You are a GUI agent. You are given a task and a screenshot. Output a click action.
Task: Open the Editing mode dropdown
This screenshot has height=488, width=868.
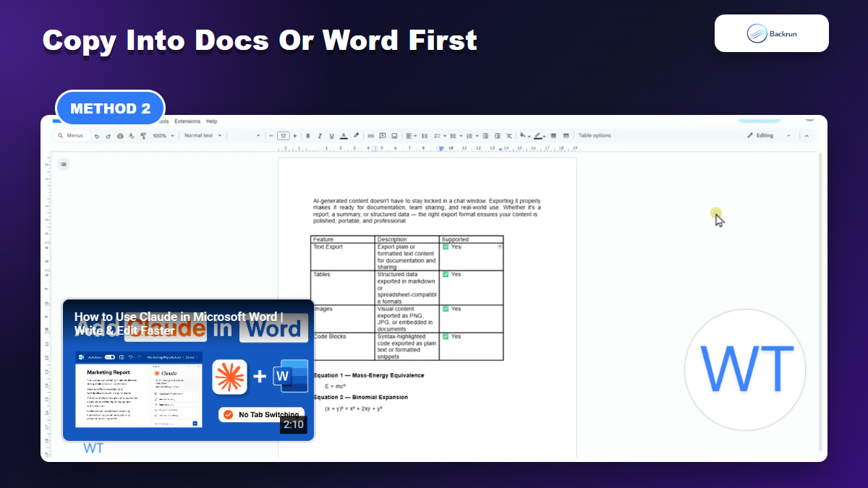click(769, 136)
